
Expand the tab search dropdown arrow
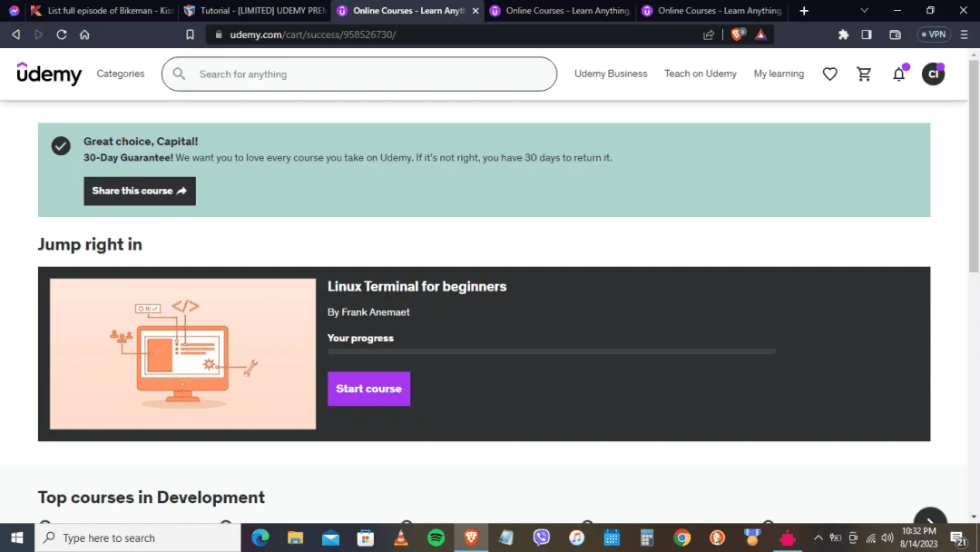tap(865, 11)
